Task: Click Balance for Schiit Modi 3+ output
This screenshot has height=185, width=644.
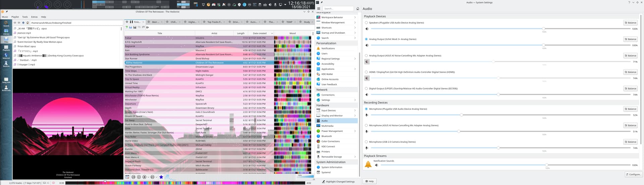Action: click(630, 39)
